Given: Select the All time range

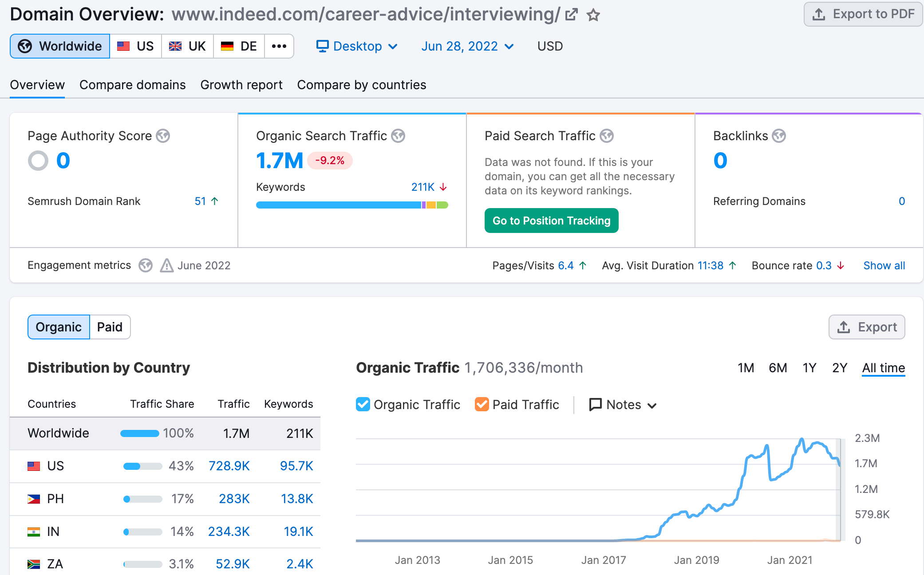Looking at the screenshot, I should [884, 368].
